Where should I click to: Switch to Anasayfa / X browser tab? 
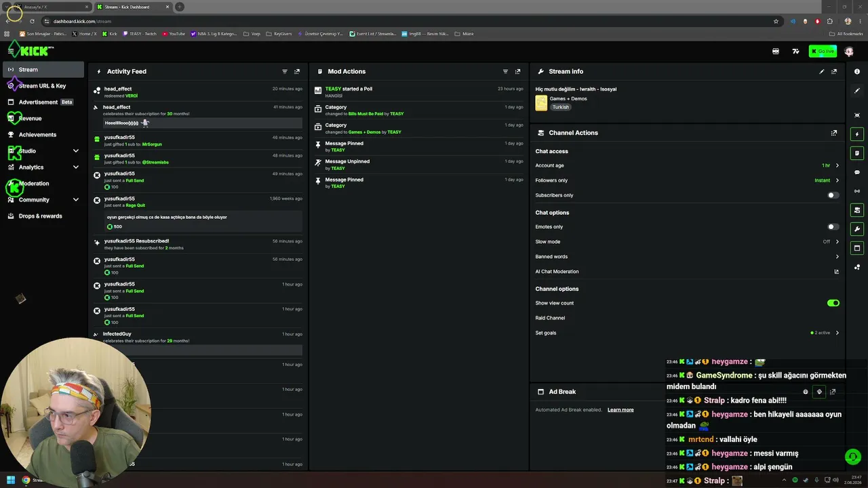tap(52, 7)
